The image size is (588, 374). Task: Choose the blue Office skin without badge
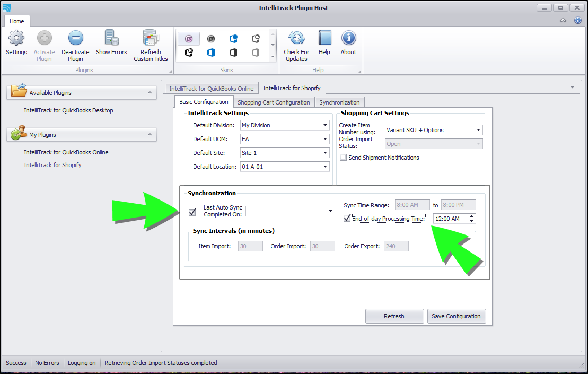(211, 52)
